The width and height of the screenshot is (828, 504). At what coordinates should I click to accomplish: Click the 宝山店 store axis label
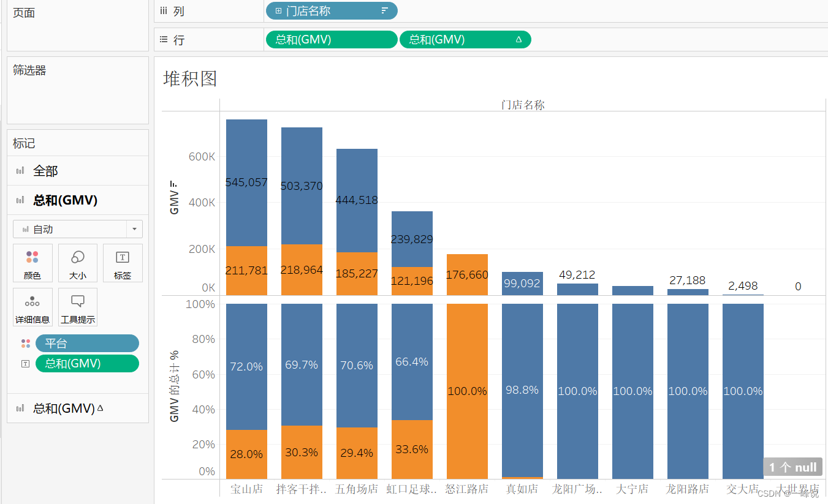coord(246,489)
